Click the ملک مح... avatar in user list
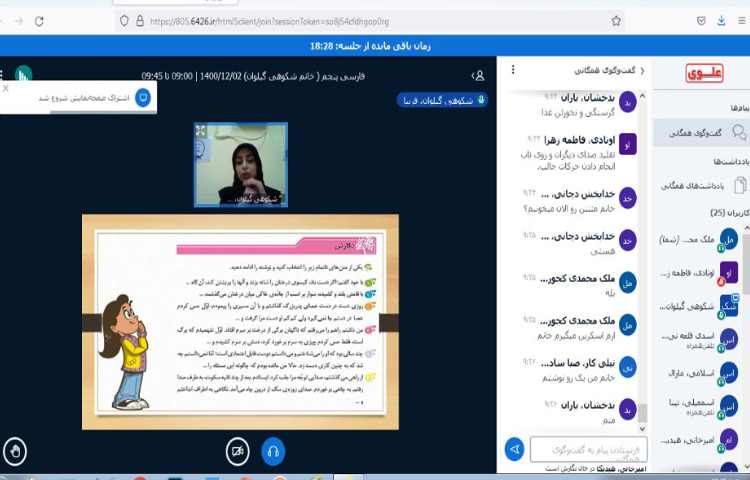Image resolution: width=750 pixels, height=480 pixels. (729, 239)
